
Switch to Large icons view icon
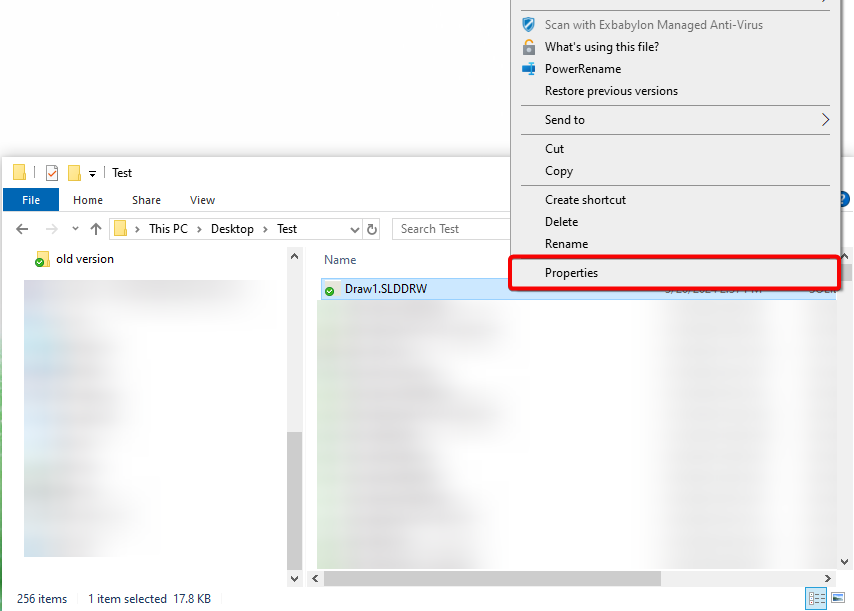coord(838,598)
